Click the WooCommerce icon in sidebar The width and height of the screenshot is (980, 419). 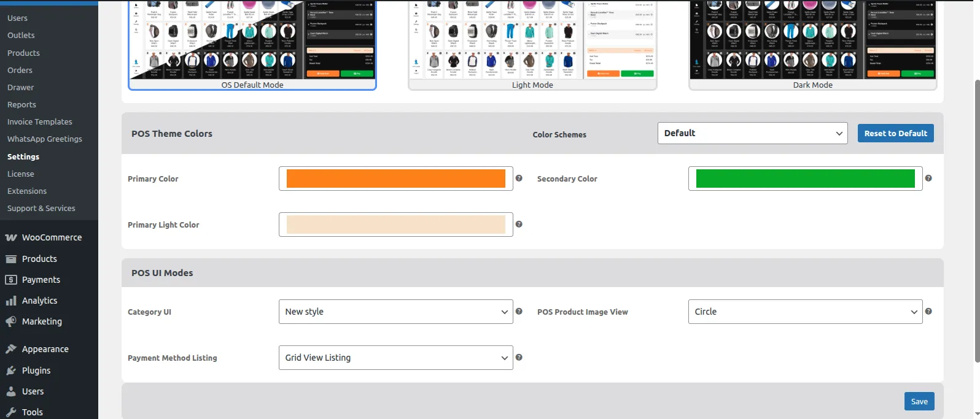[10, 237]
